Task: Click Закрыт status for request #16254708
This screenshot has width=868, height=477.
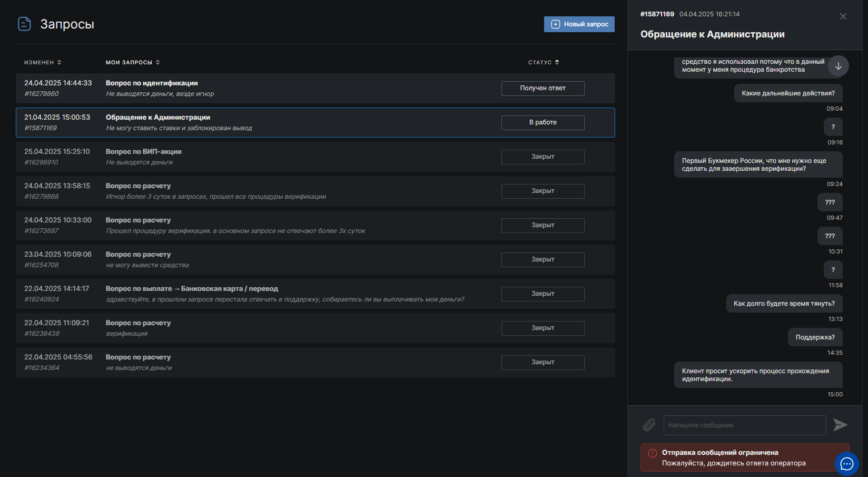Action: 542,260
